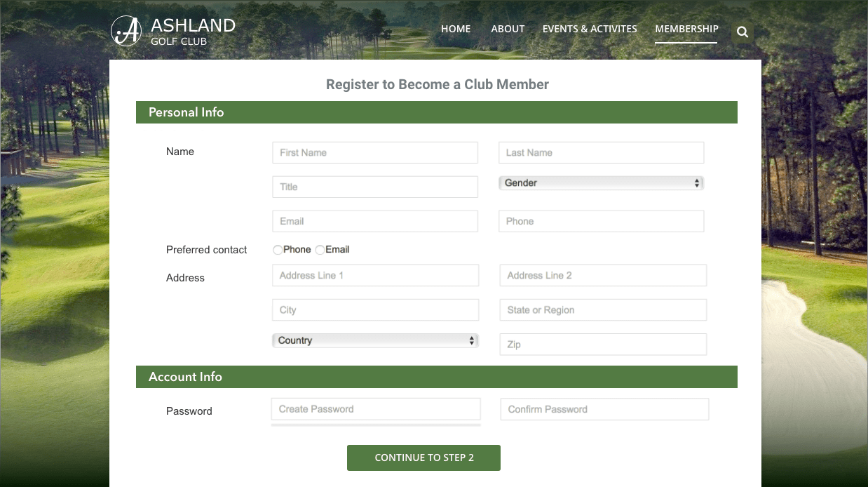
Task: Click the Confirm Password field
Action: tap(604, 409)
